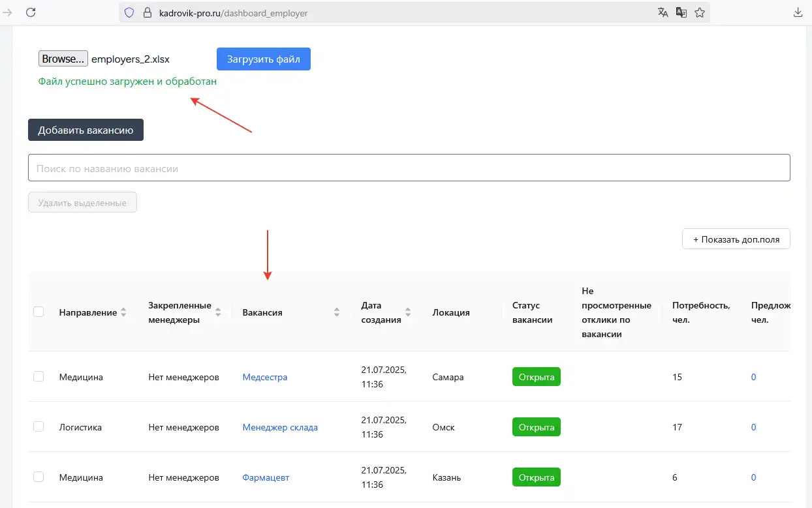Viewport: 812px width, 508px height.
Task: Click the browser reload icon
Action: [x=30, y=12]
